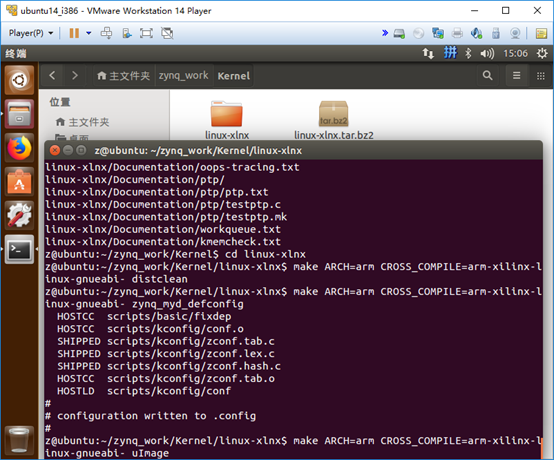Switch file manager to grid view
This screenshot has width=554, height=460.
tap(541, 76)
